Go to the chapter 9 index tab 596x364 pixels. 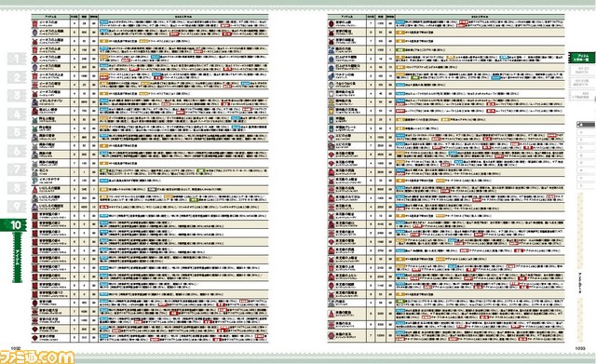[x=17, y=207]
